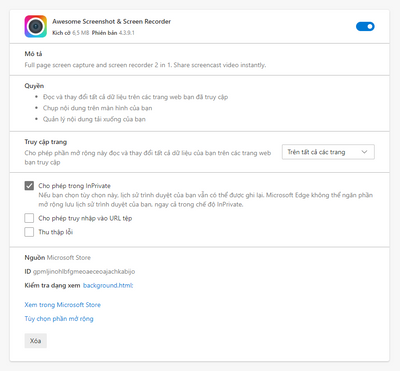Select the extension ID gpmljinohlbfgmeoaeceoajachkabijo text
The width and height of the screenshot is (400, 371).
[84, 271]
